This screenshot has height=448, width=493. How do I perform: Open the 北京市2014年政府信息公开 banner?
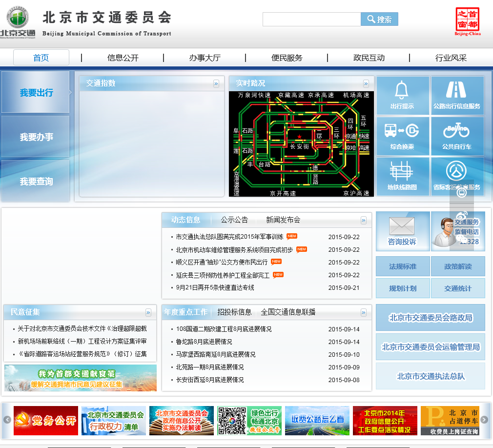[385, 421]
